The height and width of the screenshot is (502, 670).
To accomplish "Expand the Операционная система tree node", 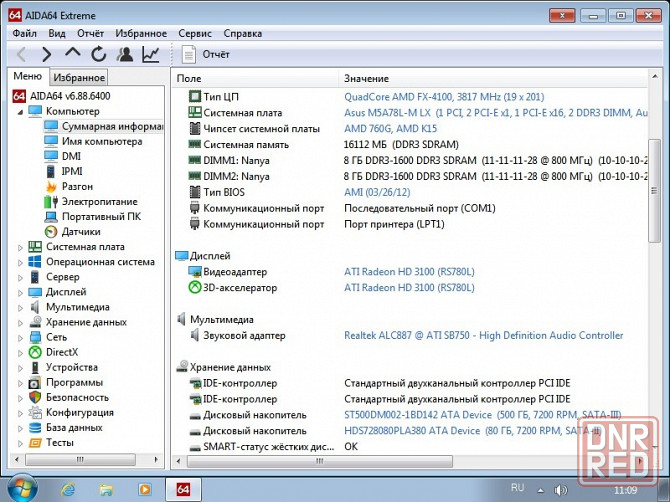I will [x=20, y=262].
